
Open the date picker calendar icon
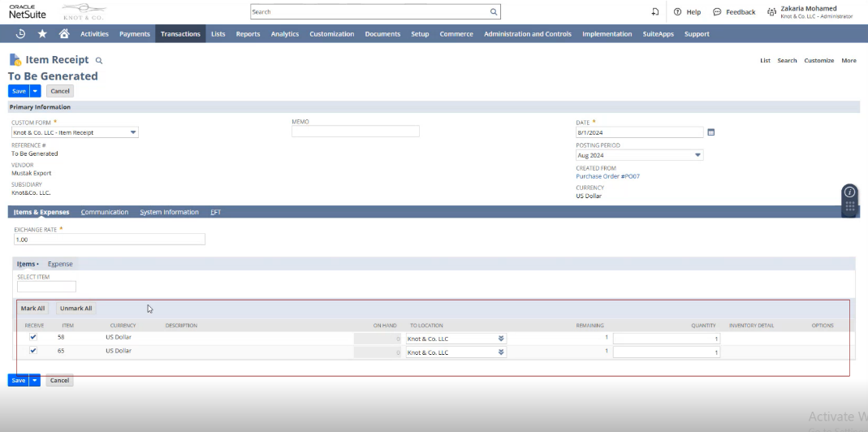711,132
